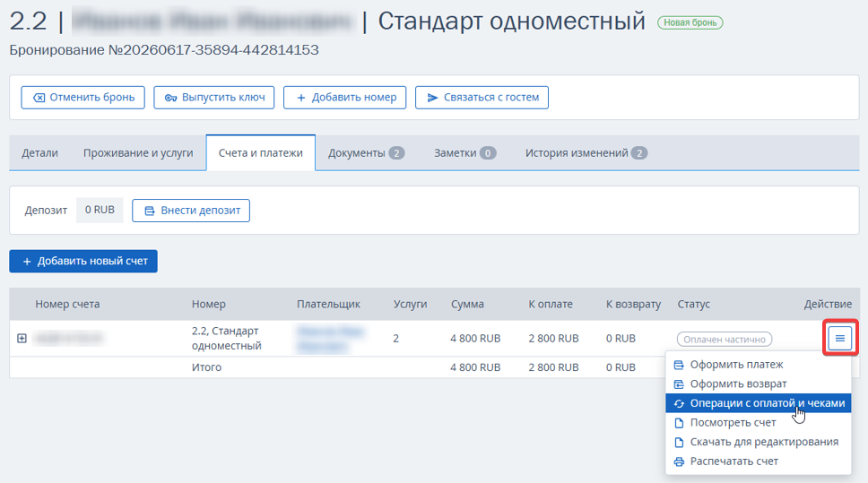Choose Оформить возврат from action menu

759,384
